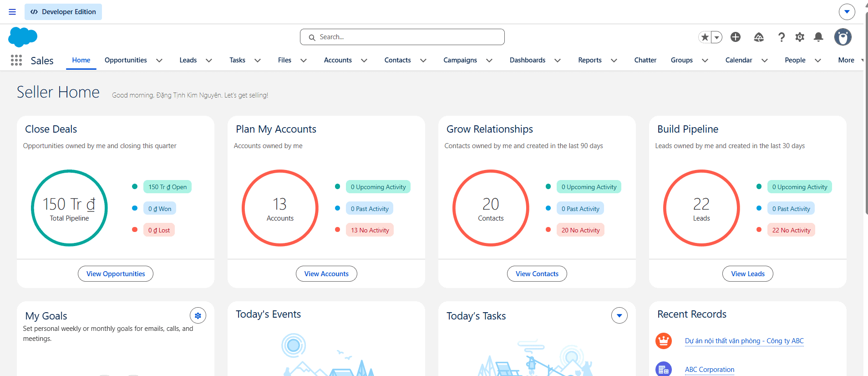Open the favorites list dropdown arrow

pos(717,37)
